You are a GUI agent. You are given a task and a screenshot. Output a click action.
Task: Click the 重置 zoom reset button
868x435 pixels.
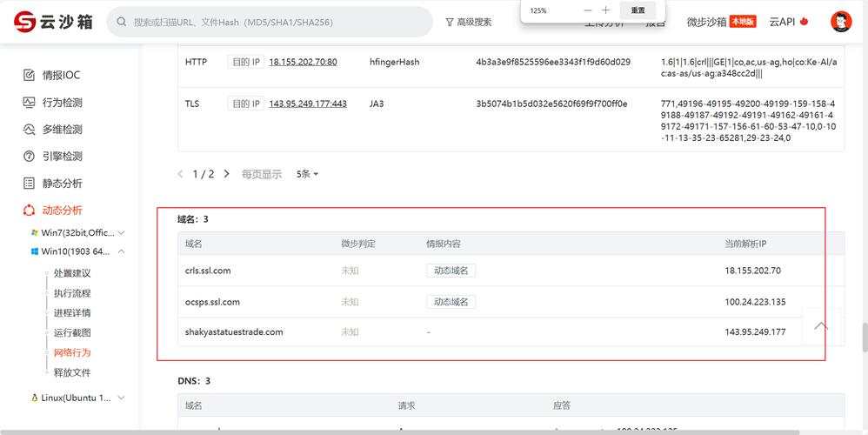[x=638, y=10]
